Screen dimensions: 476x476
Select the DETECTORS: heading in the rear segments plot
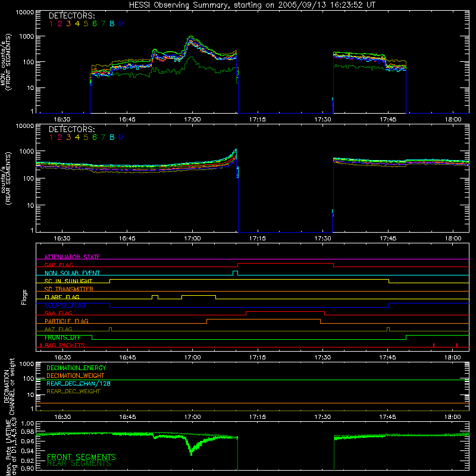click(x=71, y=129)
